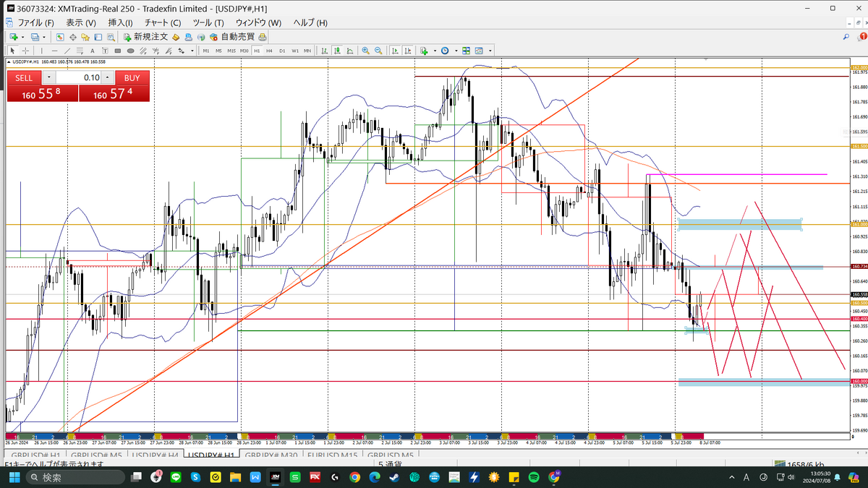This screenshot has width=868, height=488.
Task: Open the Strategy Tester magnifier icon
Action: [111, 37]
